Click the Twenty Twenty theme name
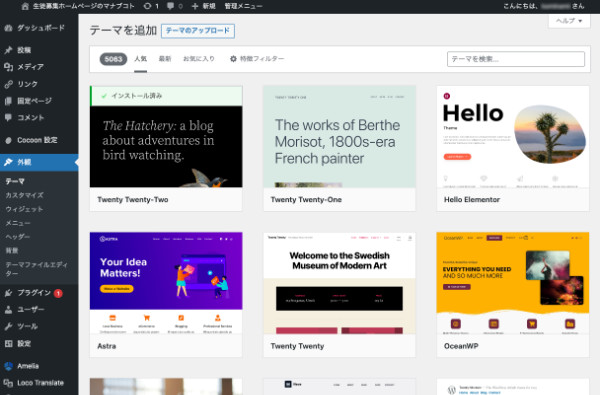Image resolution: width=600 pixels, height=395 pixels. pos(297,346)
